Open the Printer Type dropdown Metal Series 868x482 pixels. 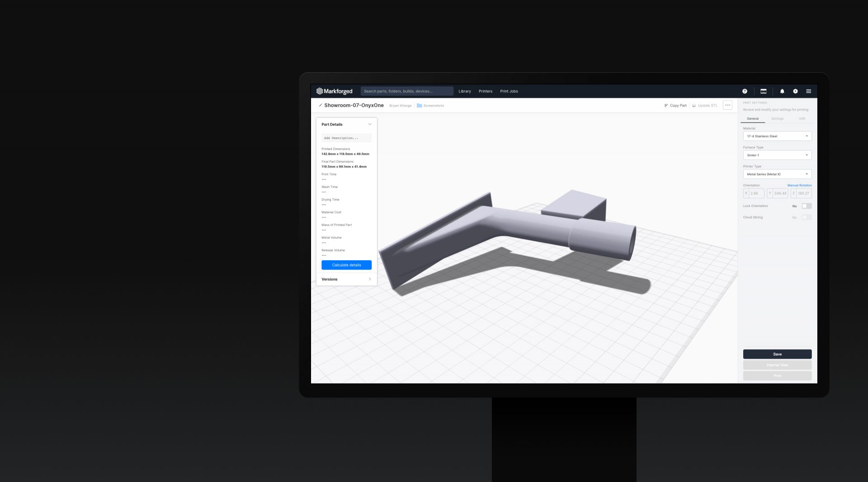coord(777,174)
